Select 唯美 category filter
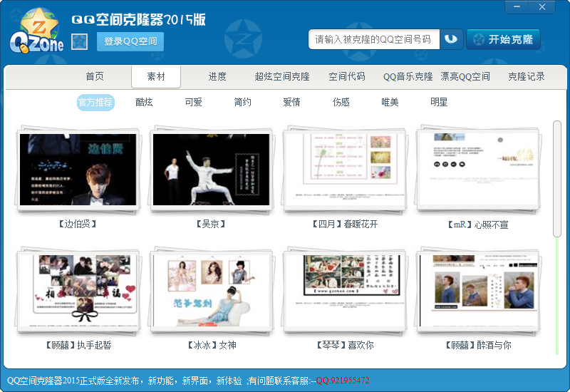 [390, 102]
